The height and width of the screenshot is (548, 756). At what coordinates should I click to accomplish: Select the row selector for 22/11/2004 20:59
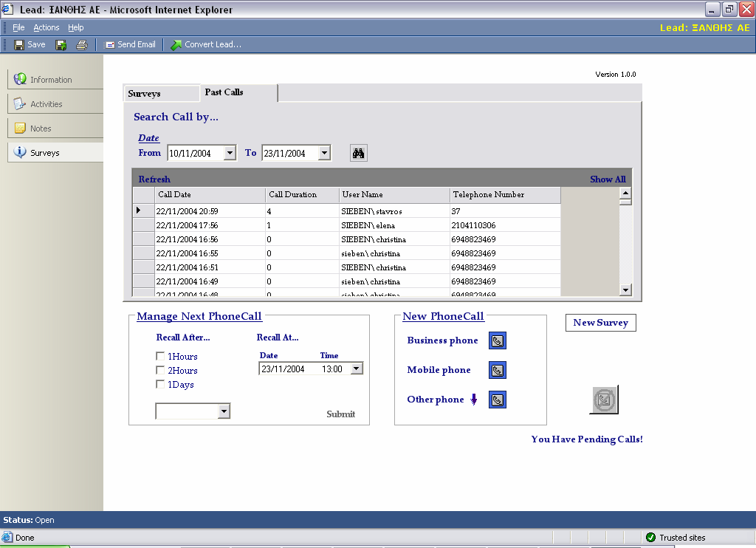pyautogui.click(x=144, y=210)
